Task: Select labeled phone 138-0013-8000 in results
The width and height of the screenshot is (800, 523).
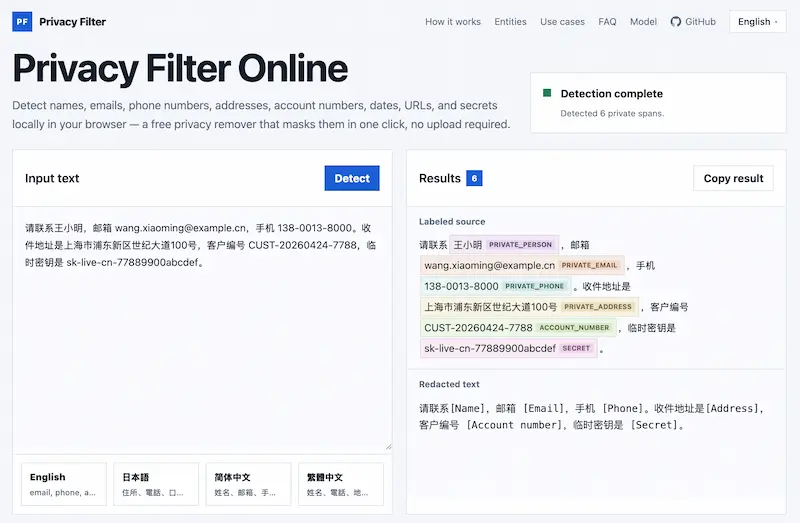Action: point(461,286)
